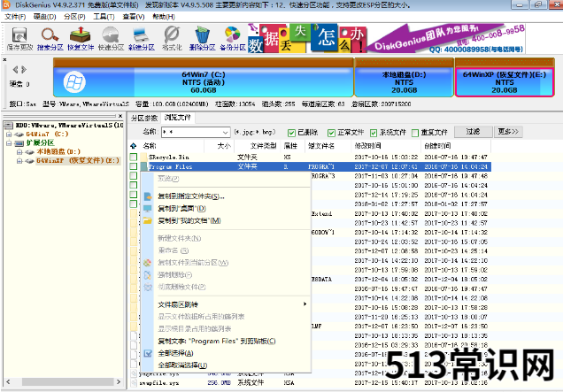This screenshot has height=392, width=563.
Task: Click the 格式化 format icon
Action: pos(172,39)
